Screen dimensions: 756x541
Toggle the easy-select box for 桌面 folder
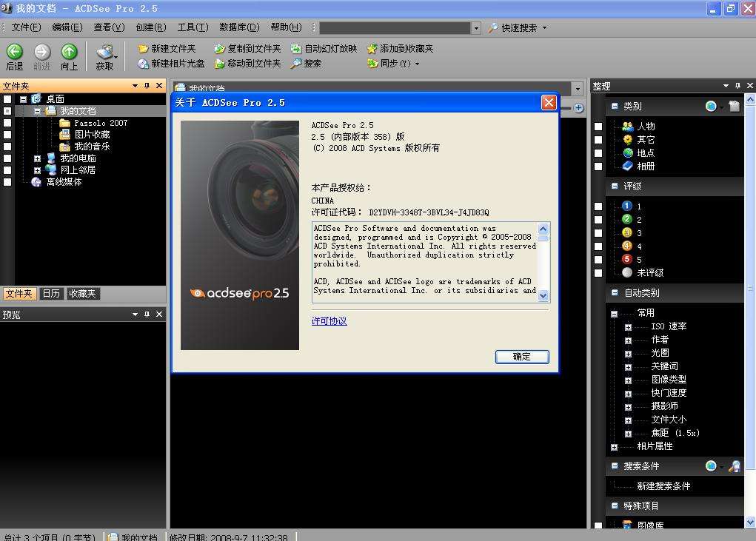point(7,99)
